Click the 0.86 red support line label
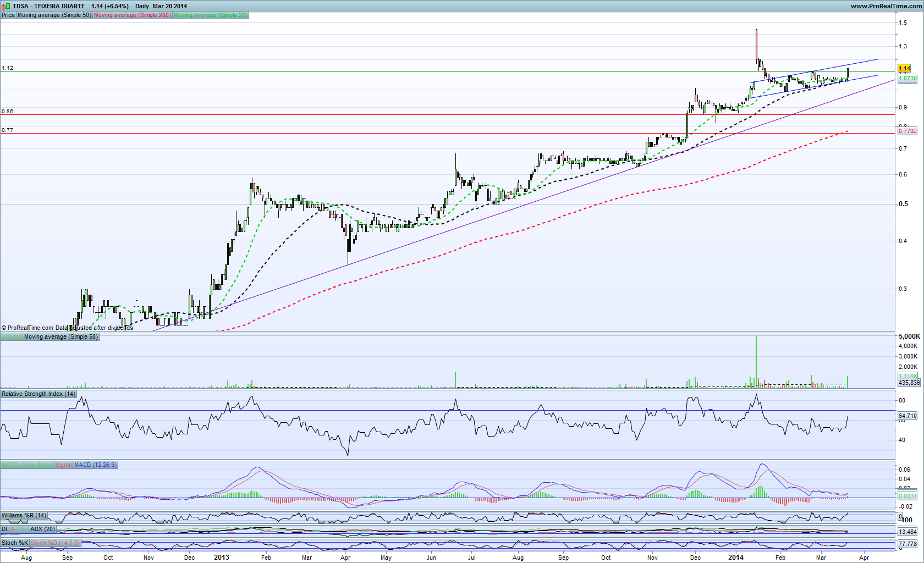This screenshot has height=563, width=924. [8, 112]
